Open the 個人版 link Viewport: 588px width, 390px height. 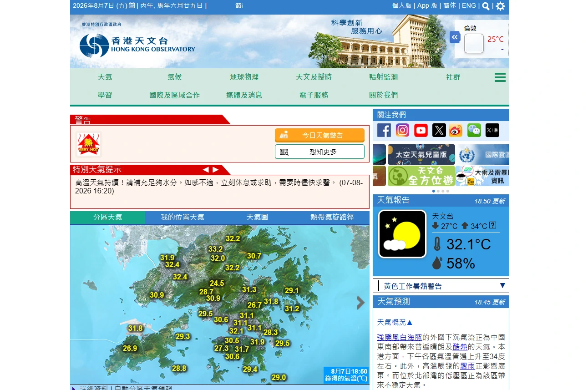click(402, 5)
